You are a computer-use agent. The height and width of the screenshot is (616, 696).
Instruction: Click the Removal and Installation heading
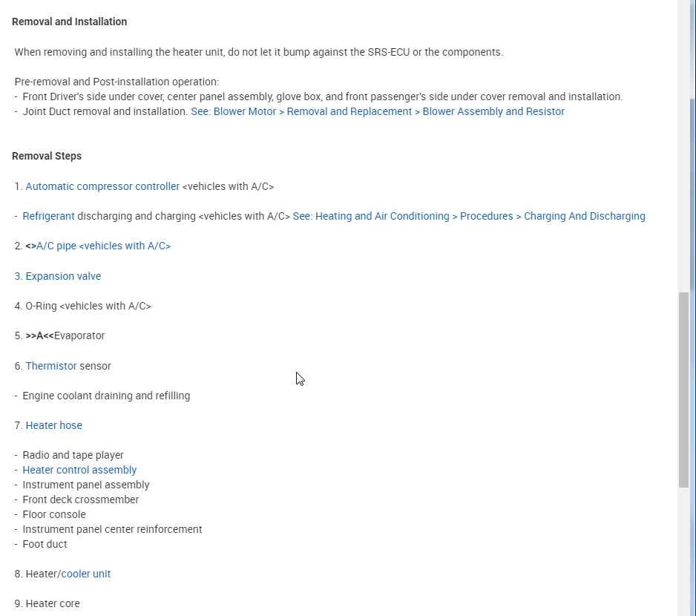click(69, 22)
